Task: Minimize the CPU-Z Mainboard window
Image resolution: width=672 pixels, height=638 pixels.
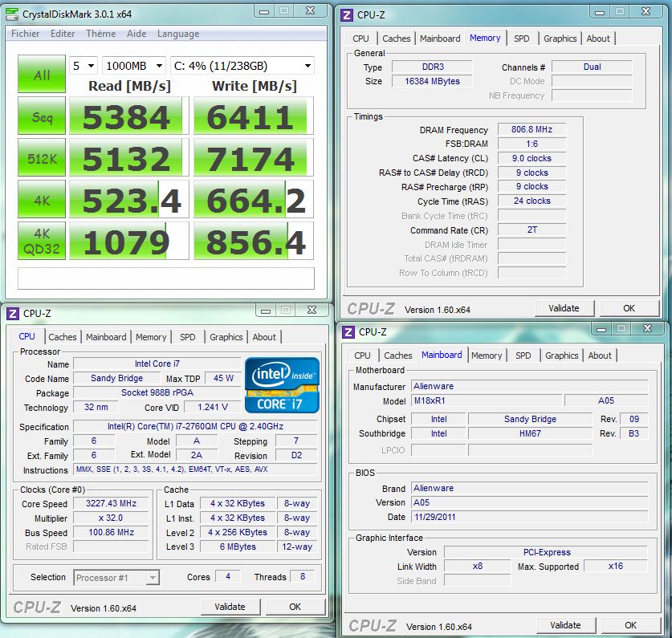Action: point(601,330)
